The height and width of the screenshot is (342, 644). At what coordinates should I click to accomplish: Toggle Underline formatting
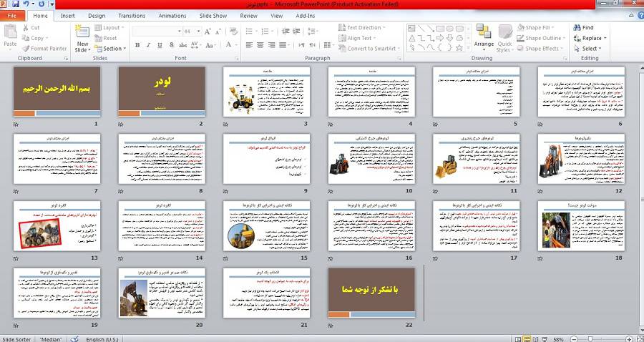point(160,45)
